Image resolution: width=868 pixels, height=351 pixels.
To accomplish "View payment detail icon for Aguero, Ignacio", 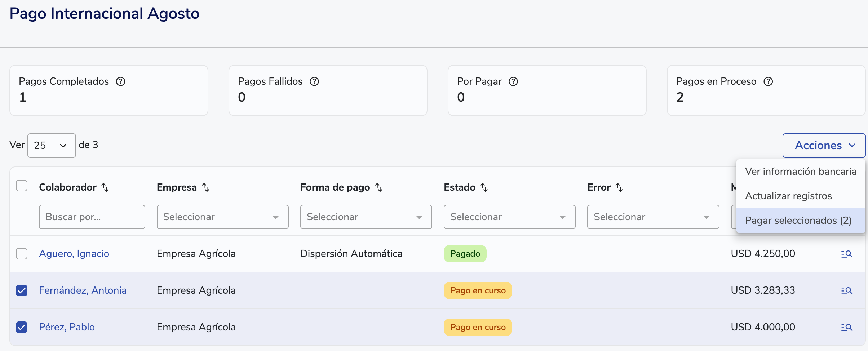I will pyautogui.click(x=846, y=254).
